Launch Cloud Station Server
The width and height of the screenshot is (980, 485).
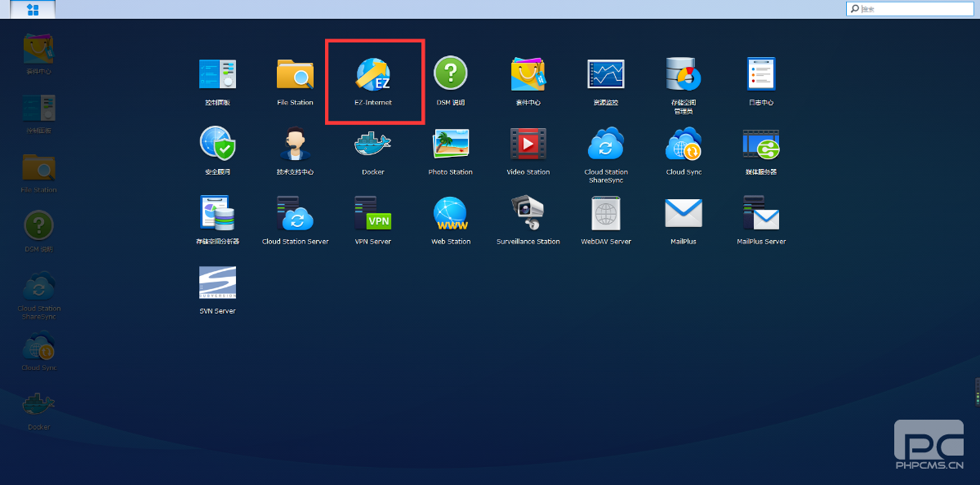[295, 213]
